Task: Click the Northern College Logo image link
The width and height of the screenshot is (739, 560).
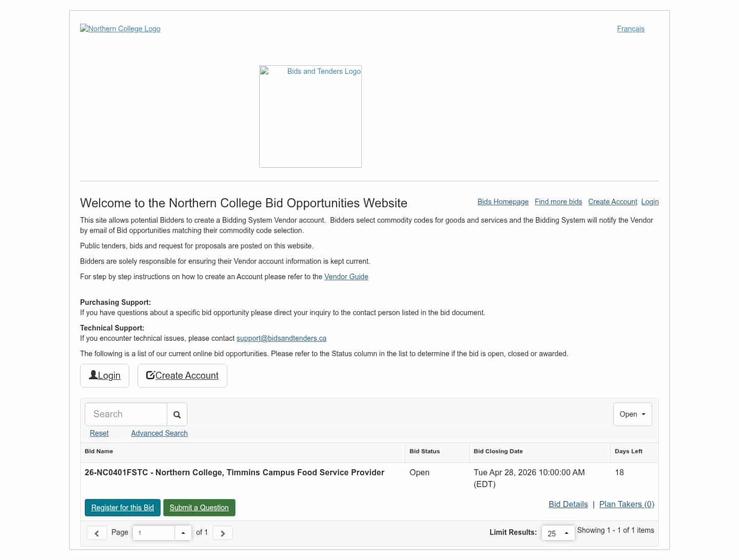Action: (x=120, y=29)
